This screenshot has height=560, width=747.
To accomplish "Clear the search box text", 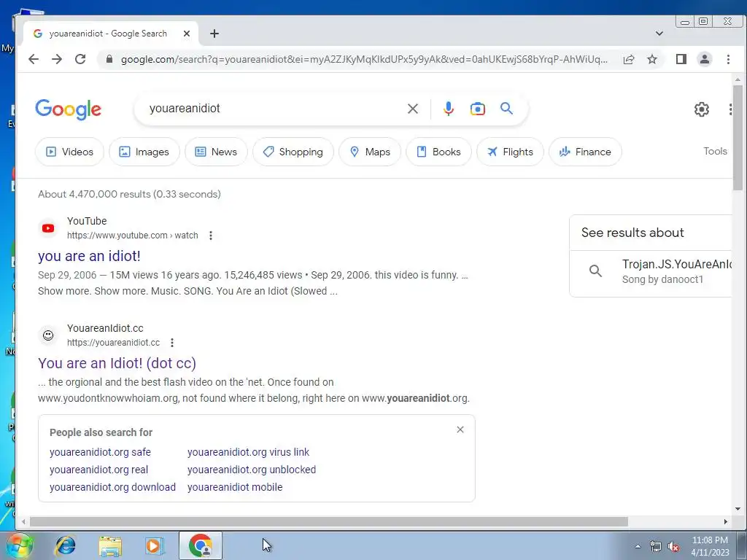I will coord(413,109).
